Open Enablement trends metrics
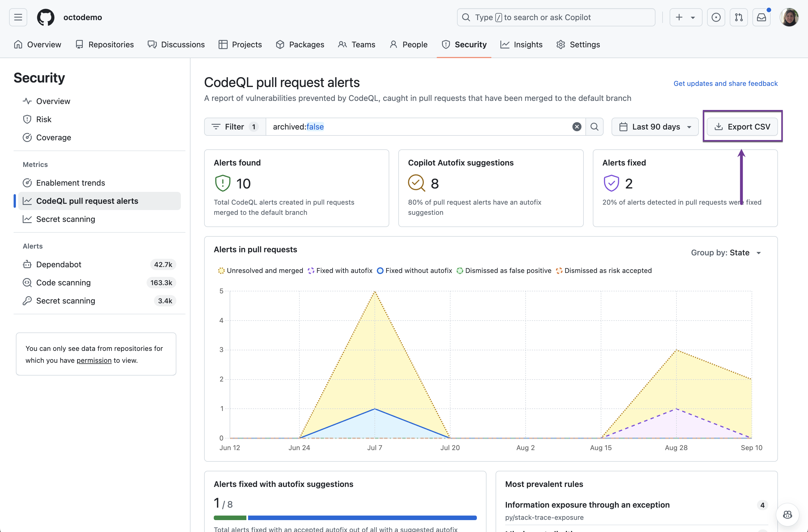The image size is (808, 532). click(x=99, y=183)
